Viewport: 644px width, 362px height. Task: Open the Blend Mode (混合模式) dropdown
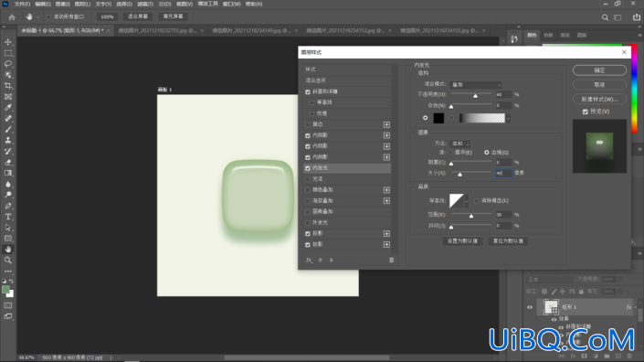(476, 85)
